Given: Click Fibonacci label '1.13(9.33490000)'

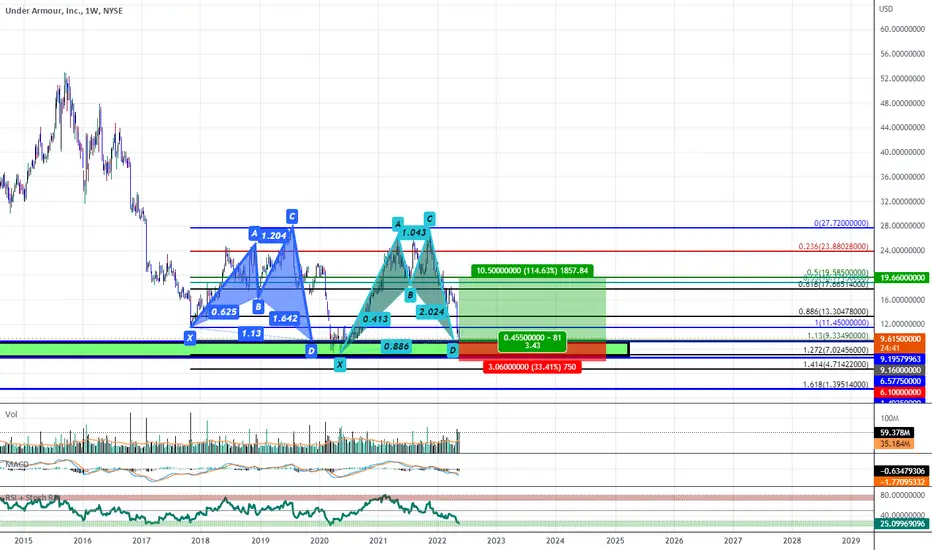Looking at the screenshot, I should [837, 336].
